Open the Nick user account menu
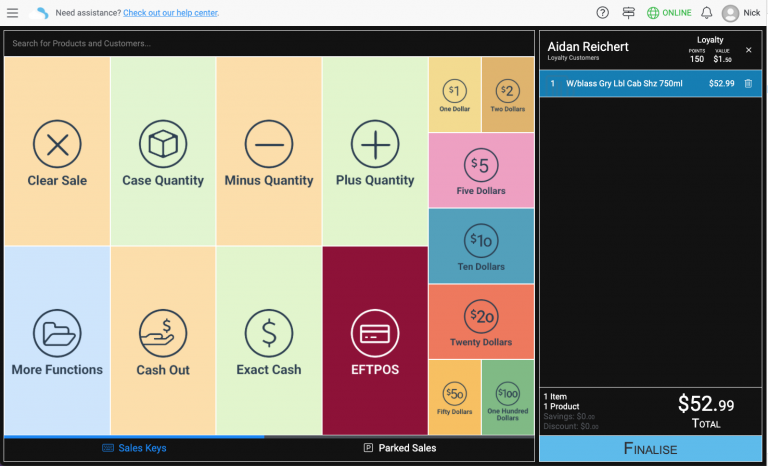This screenshot has height=466, width=768. tap(740, 13)
